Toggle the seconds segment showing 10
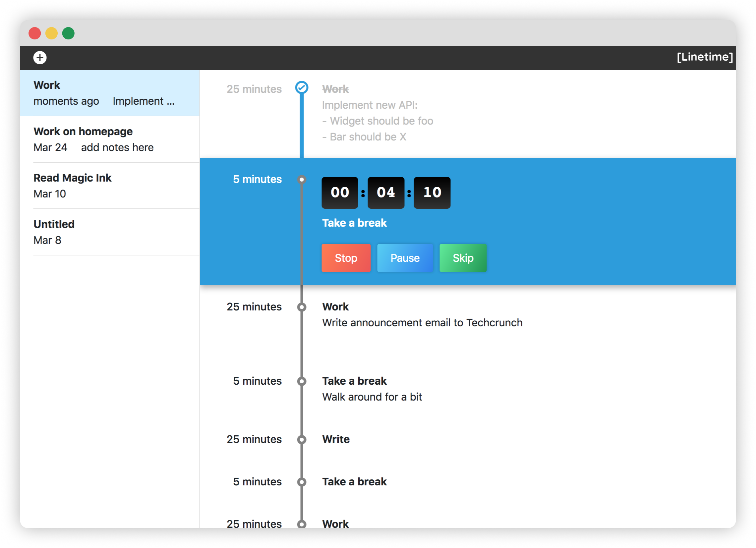The width and height of the screenshot is (756, 548). [433, 191]
